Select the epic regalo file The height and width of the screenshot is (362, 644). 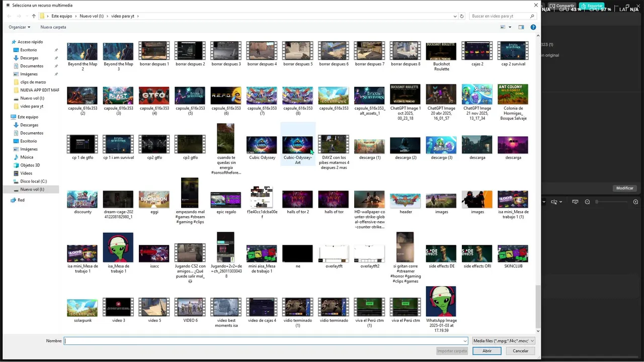(x=226, y=202)
